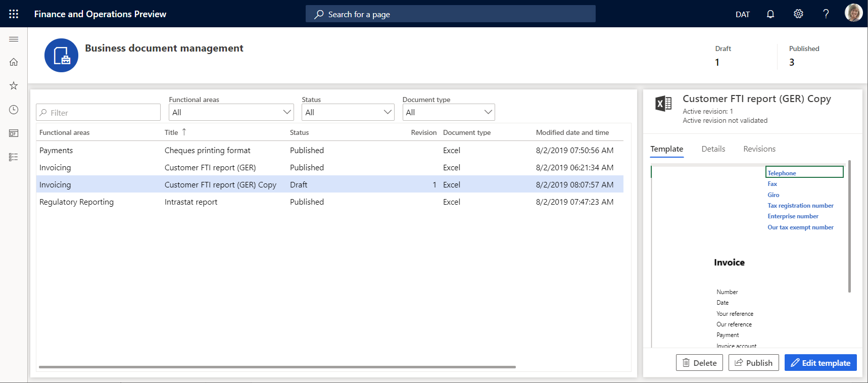This screenshot has width=868, height=383.
Task: Click Your reference in template preview
Action: (x=735, y=314)
